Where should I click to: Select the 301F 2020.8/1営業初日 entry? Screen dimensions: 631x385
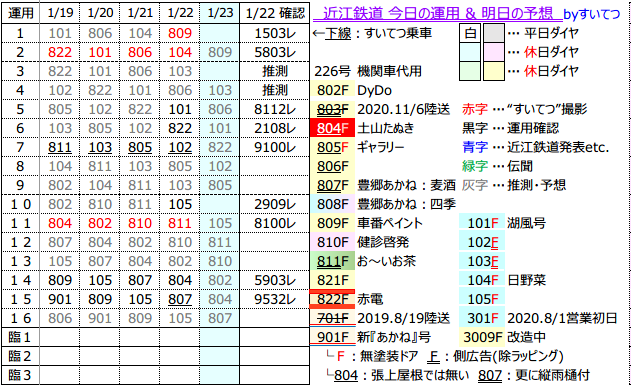pos(538,318)
